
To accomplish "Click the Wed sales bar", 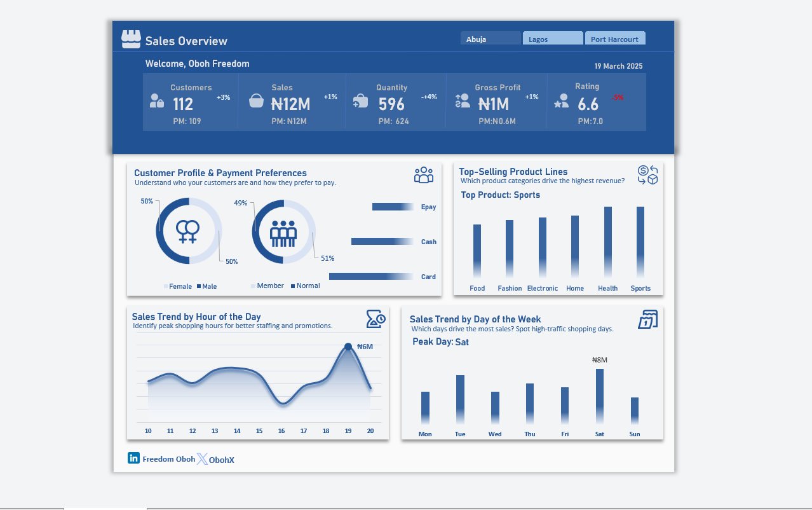I will (x=495, y=408).
